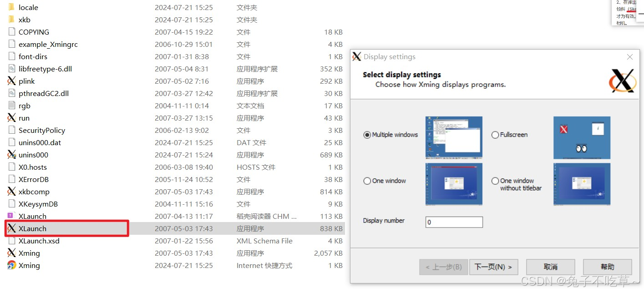
Task: Click the Display number input field
Action: click(454, 222)
